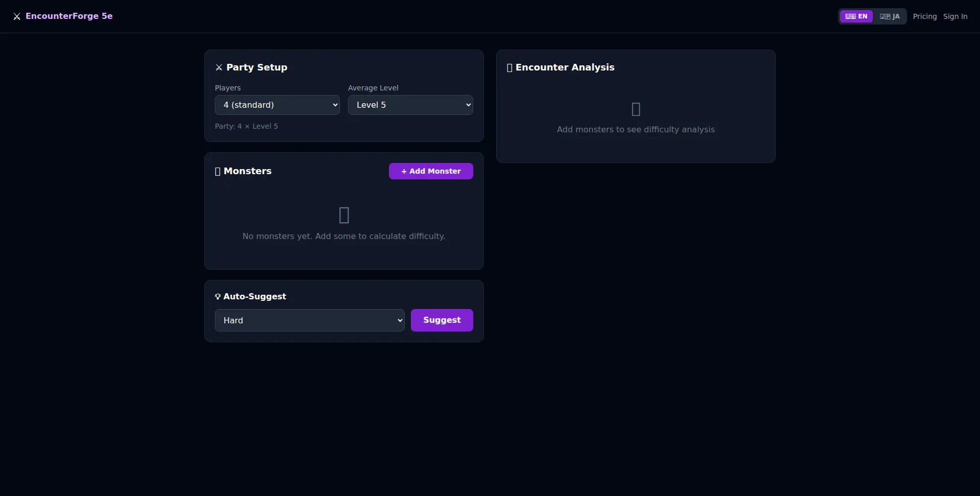The image size is (980, 496).
Task: Click the empty monsters placeholder icon
Action: pyautogui.click(x=344, y=215)
